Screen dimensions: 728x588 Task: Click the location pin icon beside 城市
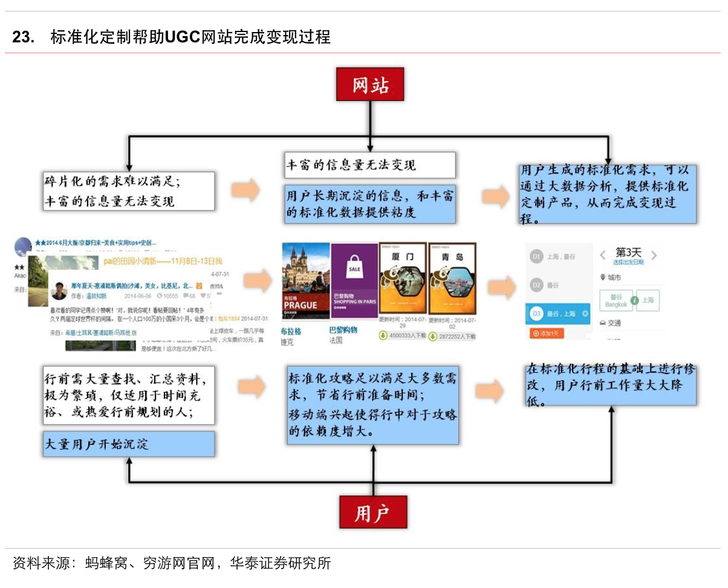[x=603, y=278]
